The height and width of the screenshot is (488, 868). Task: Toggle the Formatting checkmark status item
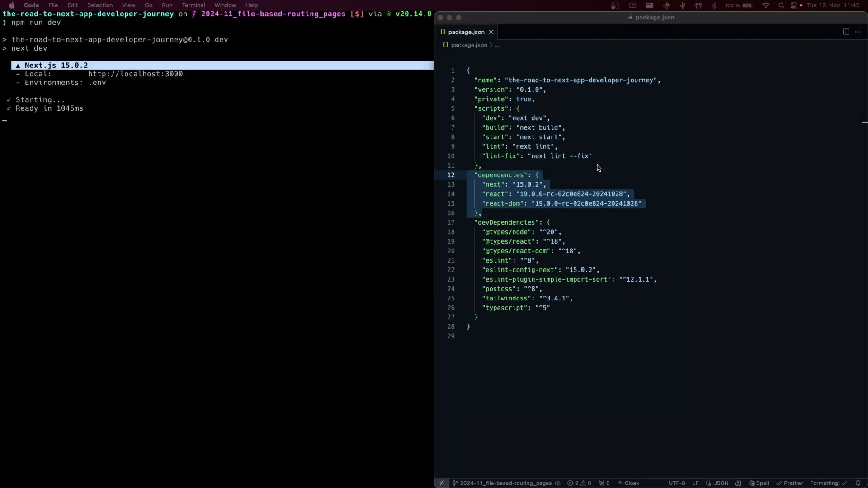828,483
